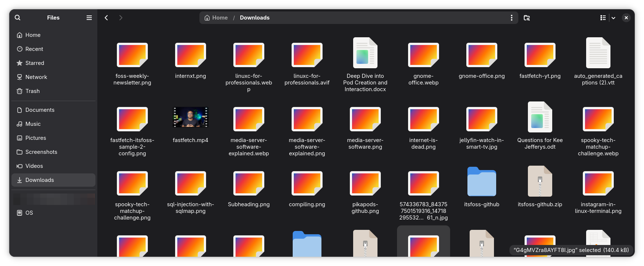This screenshot has height=266, width=644.
Task: Toggle list and grid view button
Action: click(603, 18)
